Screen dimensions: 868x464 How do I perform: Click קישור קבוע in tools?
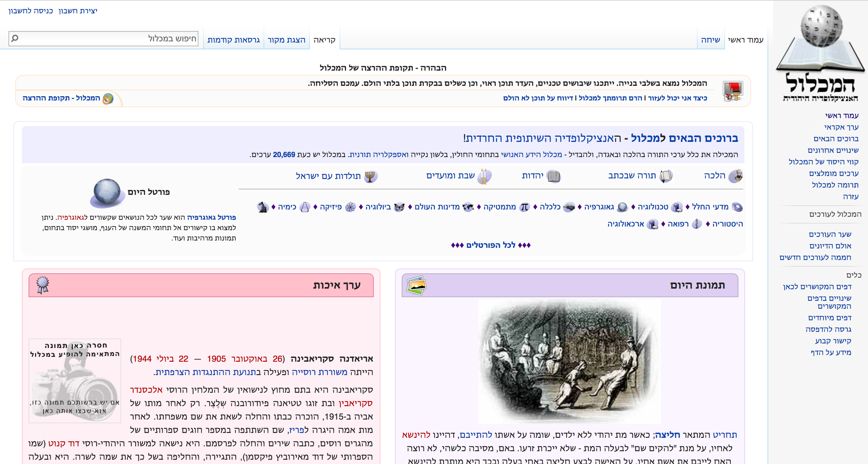pyautogui.click(x=833, y=341)
